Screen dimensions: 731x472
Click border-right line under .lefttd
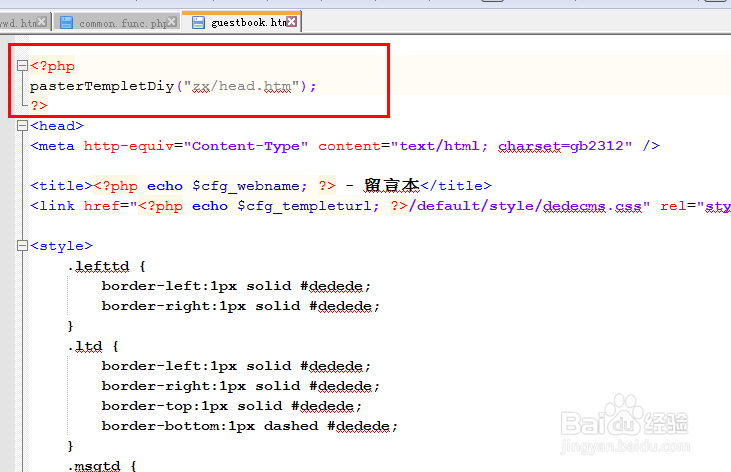tap(241, 306)
